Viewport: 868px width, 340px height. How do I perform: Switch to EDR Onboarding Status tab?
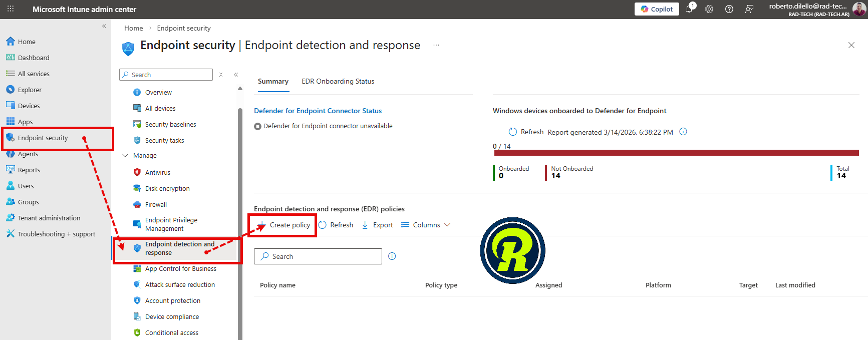[x=338, y=81]
